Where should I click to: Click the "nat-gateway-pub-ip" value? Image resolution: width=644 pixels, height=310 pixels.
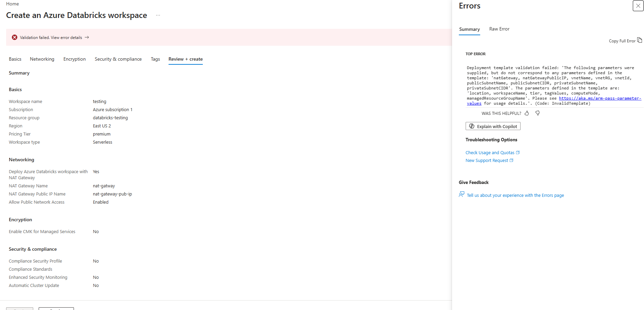click(x=112, y=194)
